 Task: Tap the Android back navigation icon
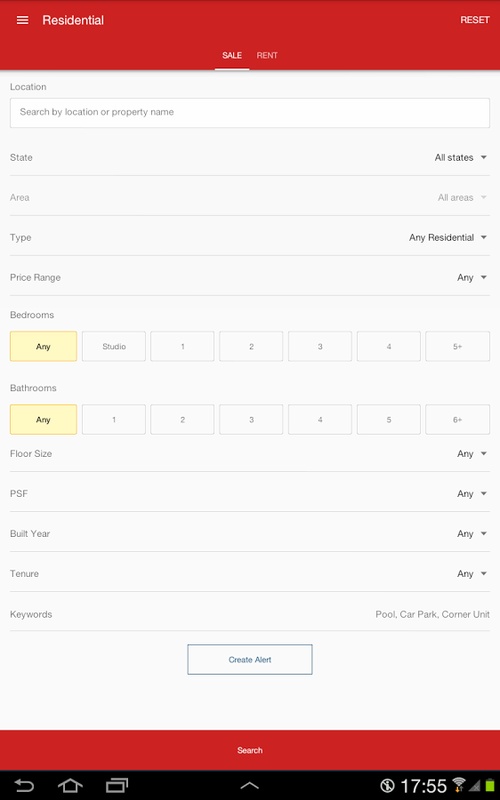coord(24,785)
